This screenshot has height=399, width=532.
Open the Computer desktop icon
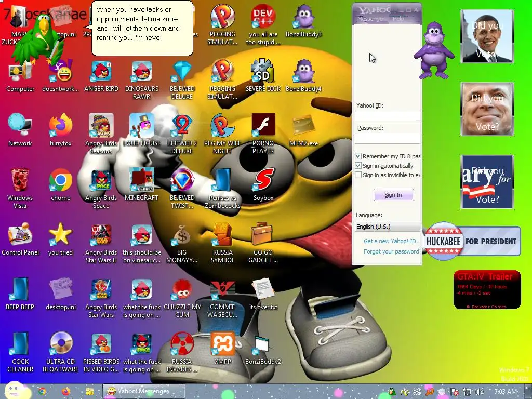click(20, 72)
